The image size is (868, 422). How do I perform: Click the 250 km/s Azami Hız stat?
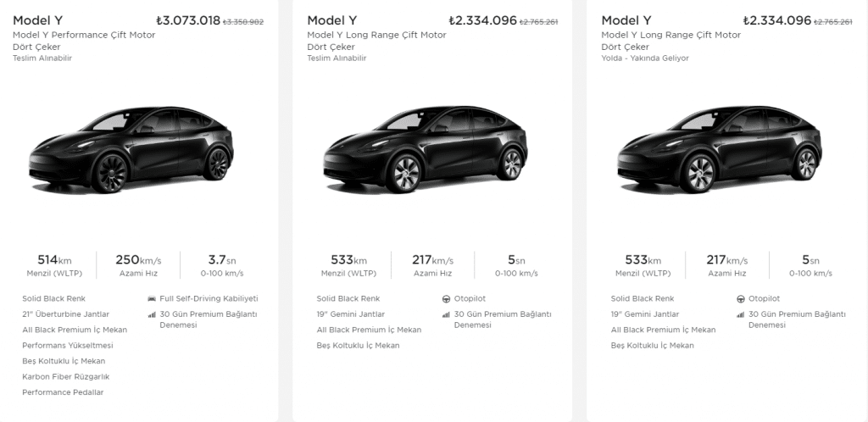click(x=138, y=265)
